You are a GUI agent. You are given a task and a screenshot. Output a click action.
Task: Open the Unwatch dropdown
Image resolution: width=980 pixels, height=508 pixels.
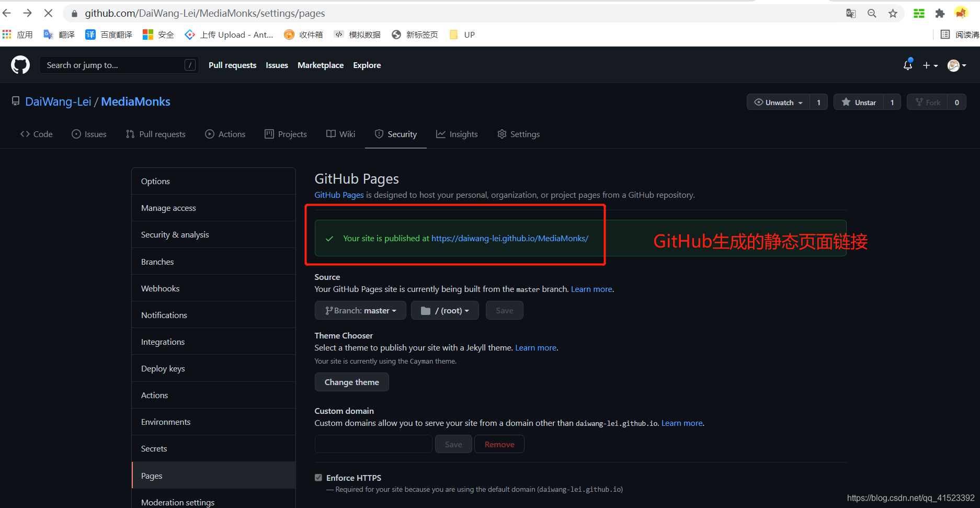pyautogui.click(x=778, y=103)
